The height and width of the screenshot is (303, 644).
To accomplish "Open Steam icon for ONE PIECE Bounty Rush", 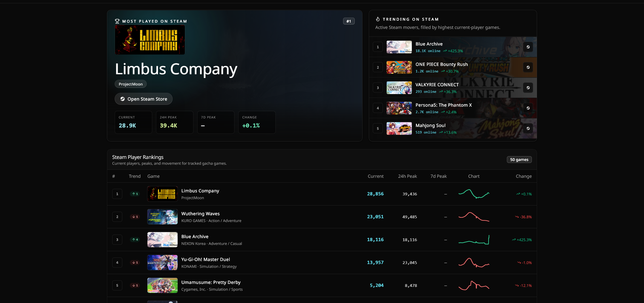I will [528, 67].
